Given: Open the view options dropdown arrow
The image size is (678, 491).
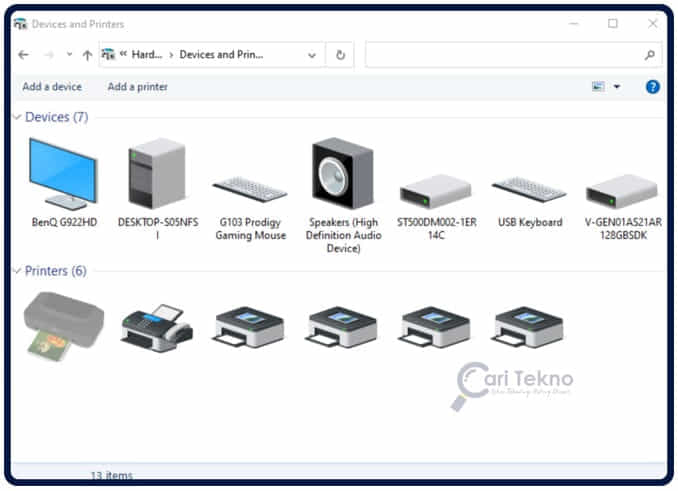Looking at the screenshot, I should [617, 87].
